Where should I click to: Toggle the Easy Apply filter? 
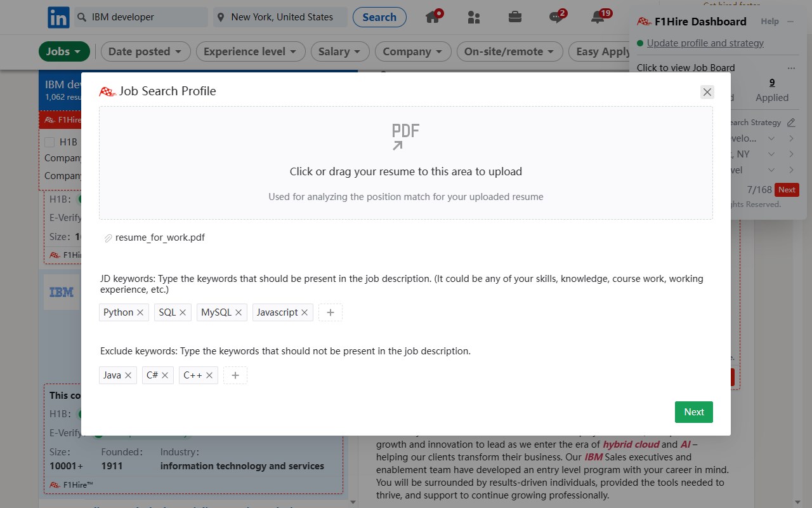[602, 51]
